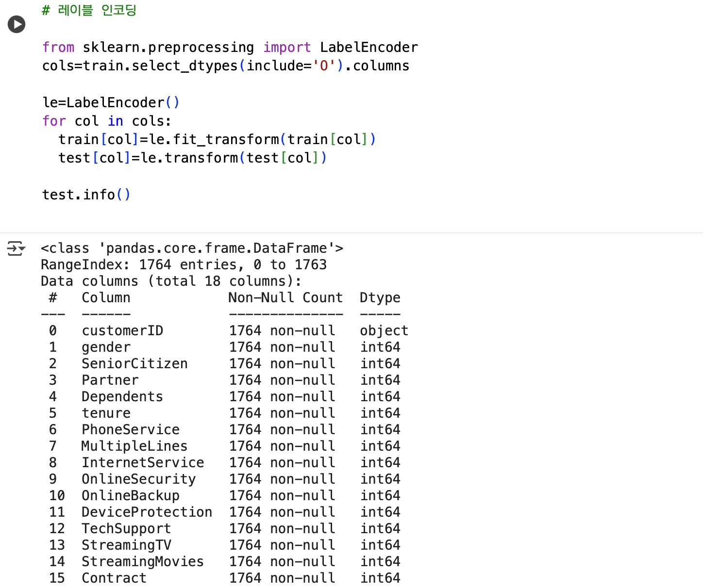Click the 'tenure' column name

106,413
